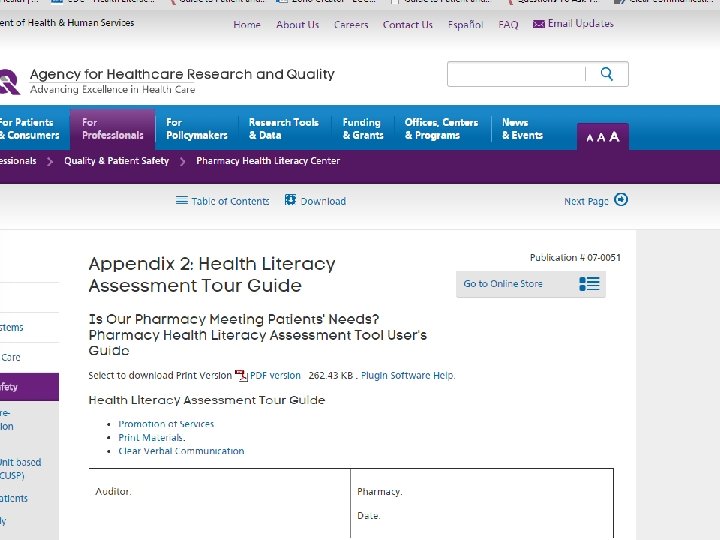Click Health Literacy Assessment Tour Guide subheading

coord(207,400)
